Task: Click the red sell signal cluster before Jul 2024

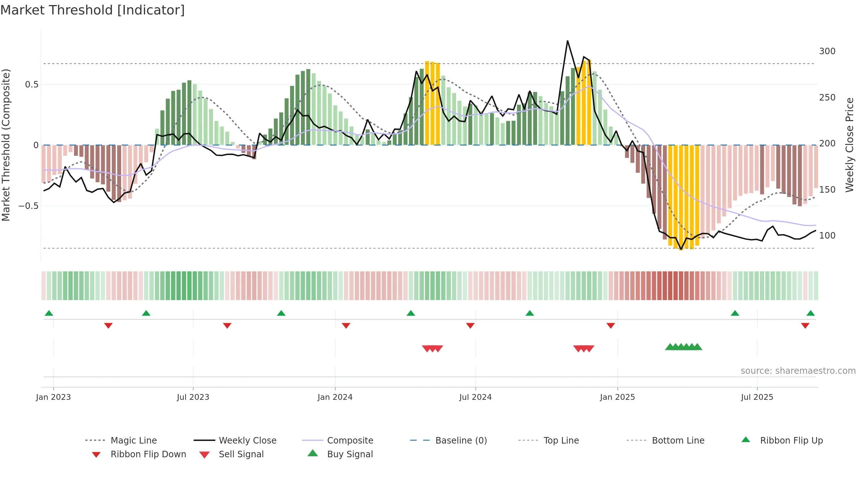Action: click(x=433, y=348)
